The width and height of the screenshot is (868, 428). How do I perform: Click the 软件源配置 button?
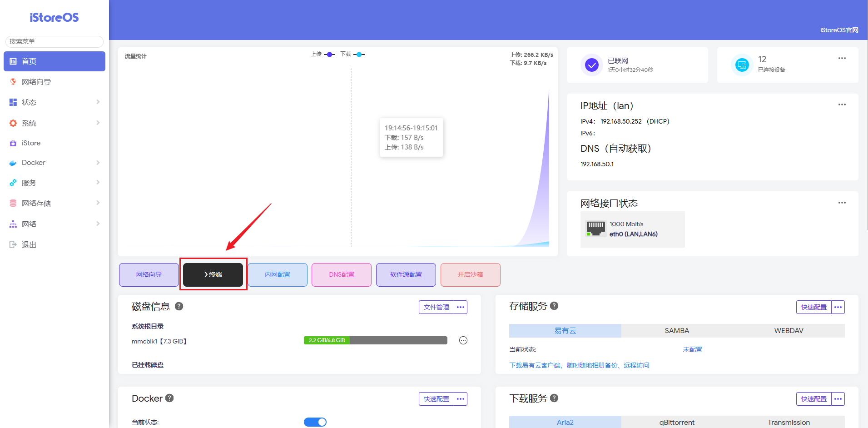point(406,275)
